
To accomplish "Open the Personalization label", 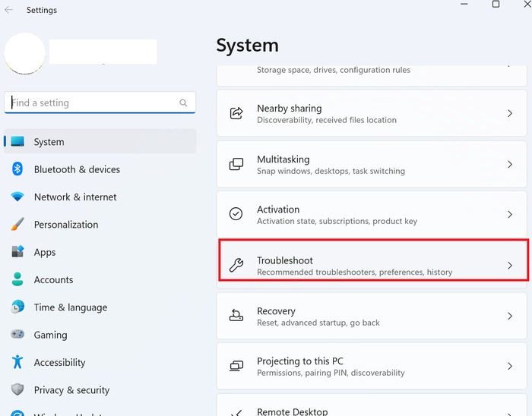I will [66, 225].
